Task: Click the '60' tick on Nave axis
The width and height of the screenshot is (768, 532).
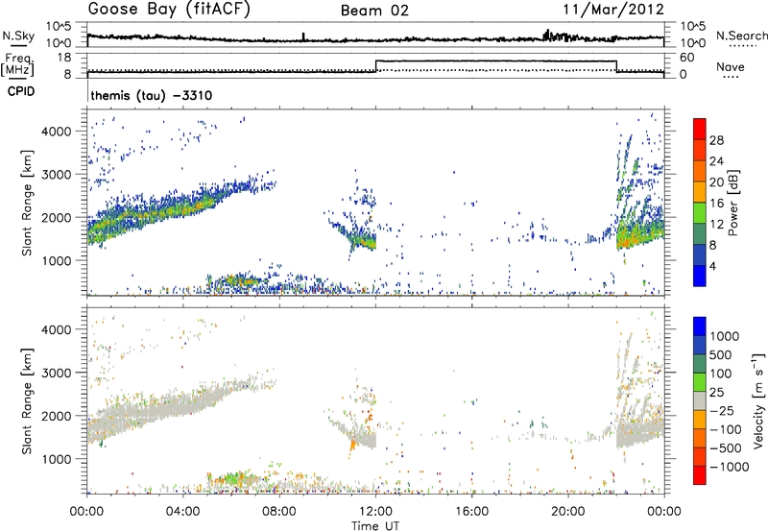Action: click(x=686, y=58)
